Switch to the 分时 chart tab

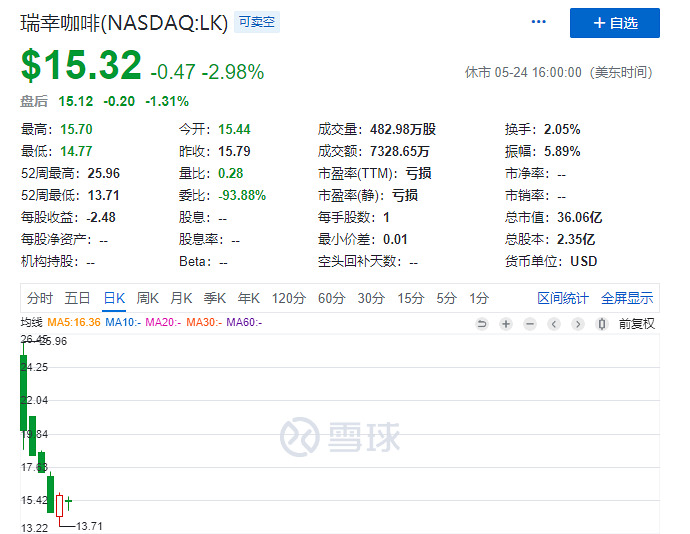point(40,298)
